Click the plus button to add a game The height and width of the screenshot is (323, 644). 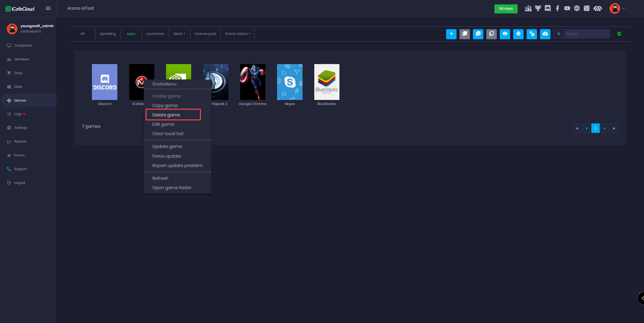[451, 34]
